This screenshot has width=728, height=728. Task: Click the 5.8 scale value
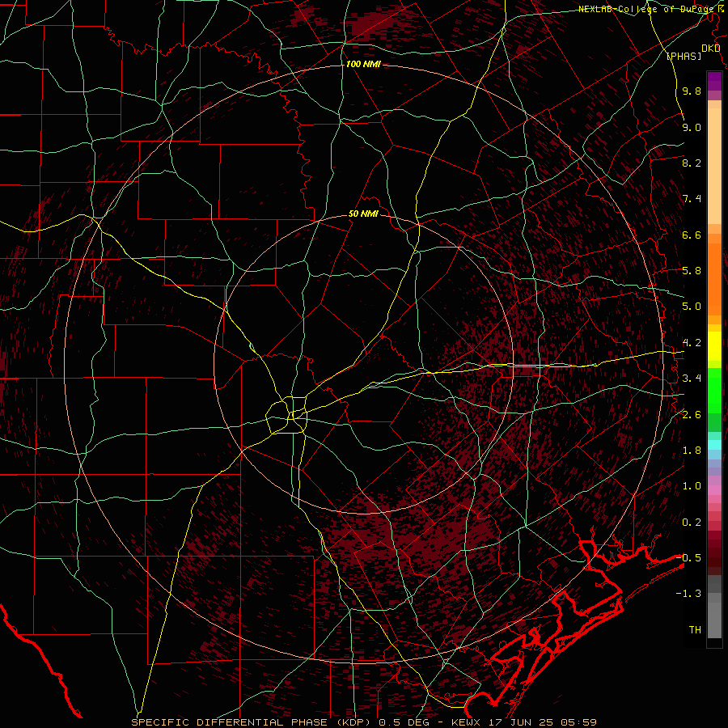tap(692, 270)
